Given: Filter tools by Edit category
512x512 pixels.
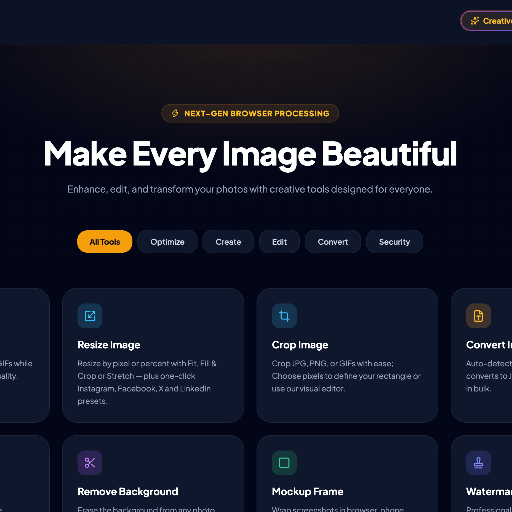Looking at the screenshot, I should click(279, 242).
